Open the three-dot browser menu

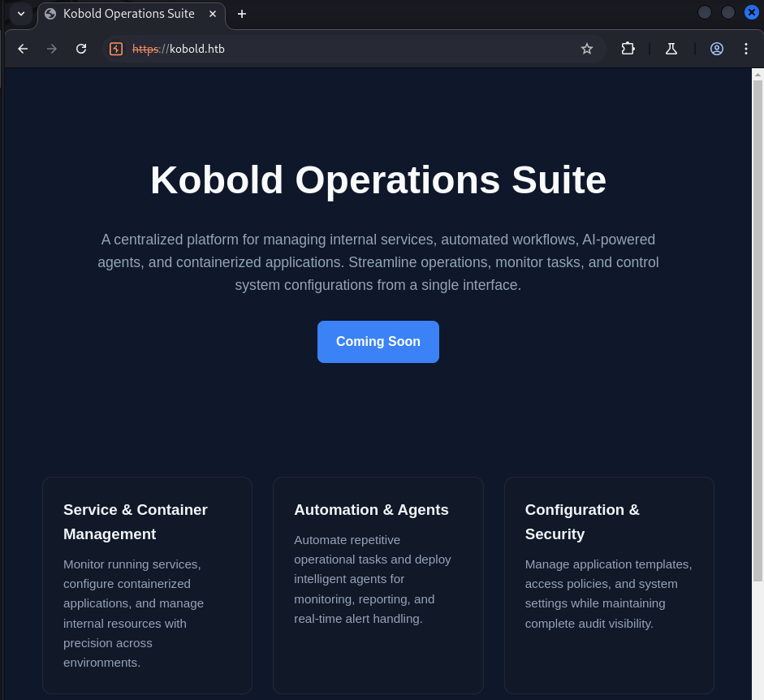[746, 49]
